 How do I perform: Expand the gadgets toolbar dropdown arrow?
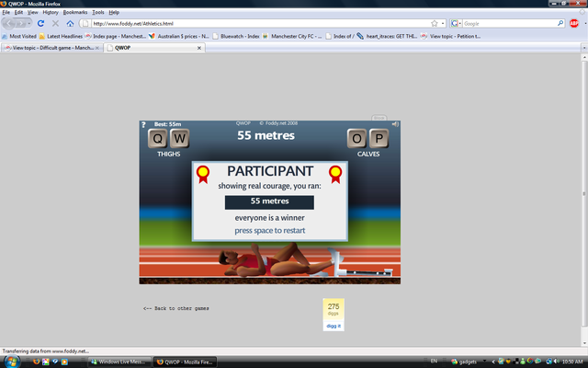(484, 362)
